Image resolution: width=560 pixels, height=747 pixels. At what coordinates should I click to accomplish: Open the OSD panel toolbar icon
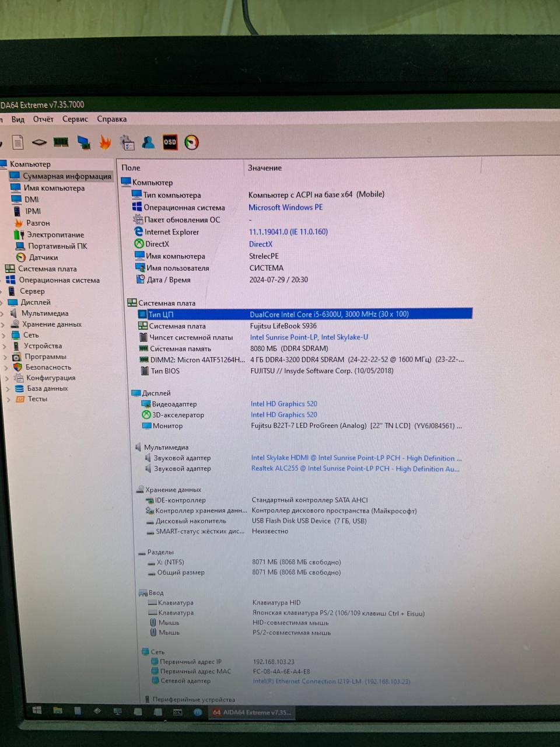point(170,142)
